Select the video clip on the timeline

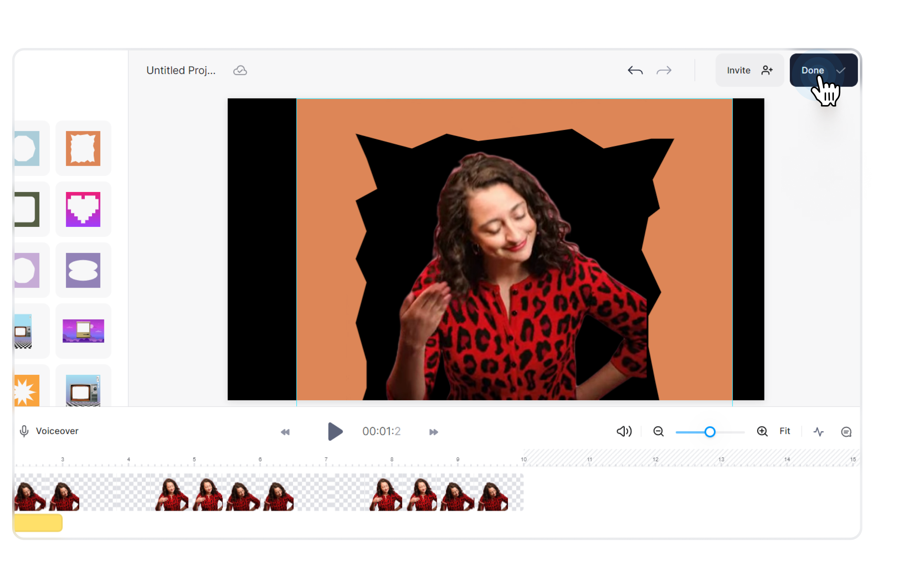269,492
